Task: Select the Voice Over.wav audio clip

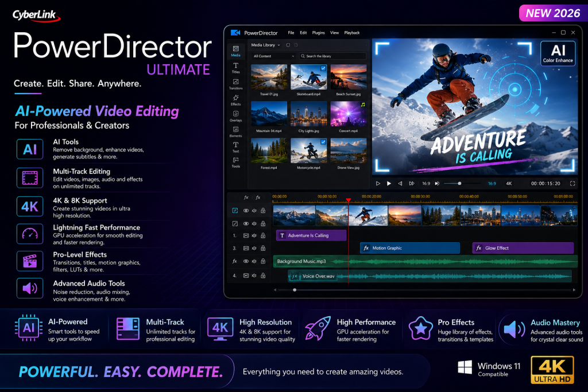Action: click(x=430, y=276)
